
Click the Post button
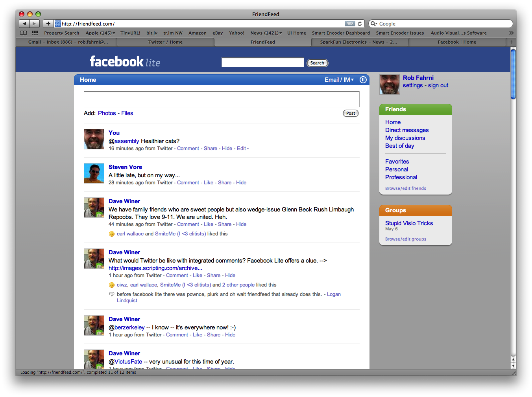tap(351, 113)
